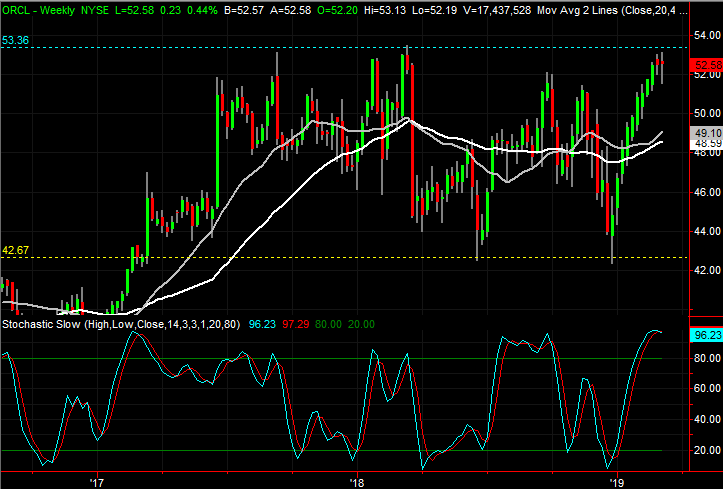
Task: Click the red 52.58 current price tag
Action: (x=705, y=64)
